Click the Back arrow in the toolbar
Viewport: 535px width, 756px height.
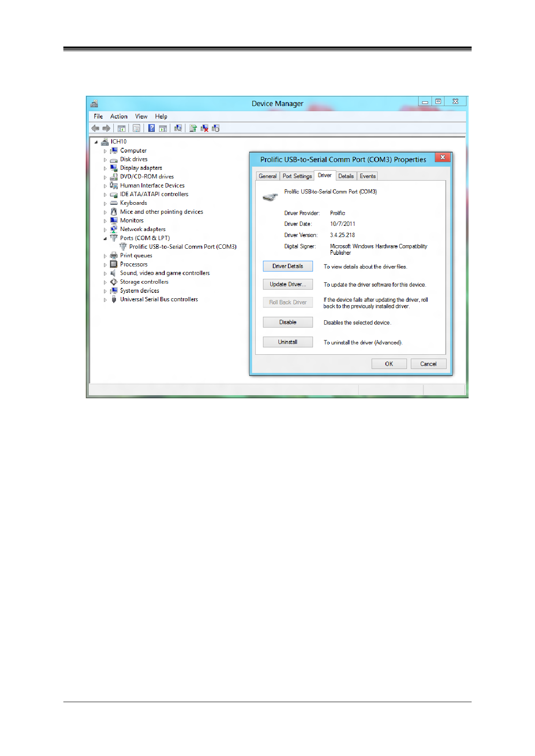click(95, 128)
